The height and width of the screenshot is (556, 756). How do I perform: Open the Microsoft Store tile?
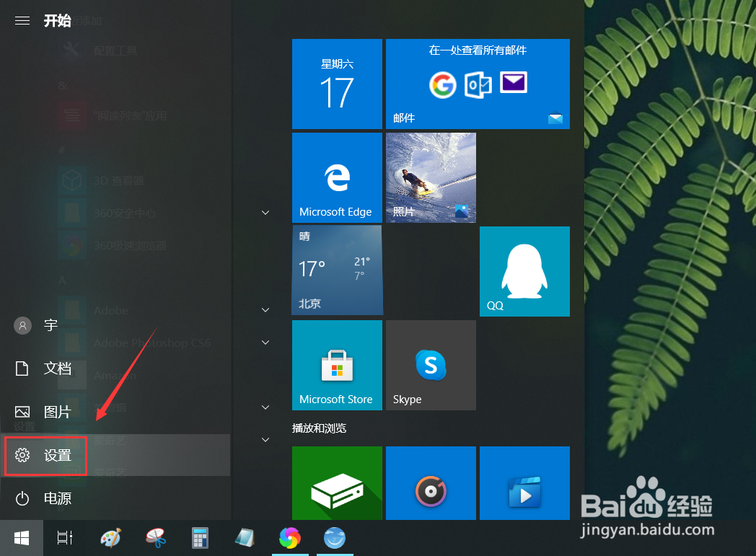point(337,365)
